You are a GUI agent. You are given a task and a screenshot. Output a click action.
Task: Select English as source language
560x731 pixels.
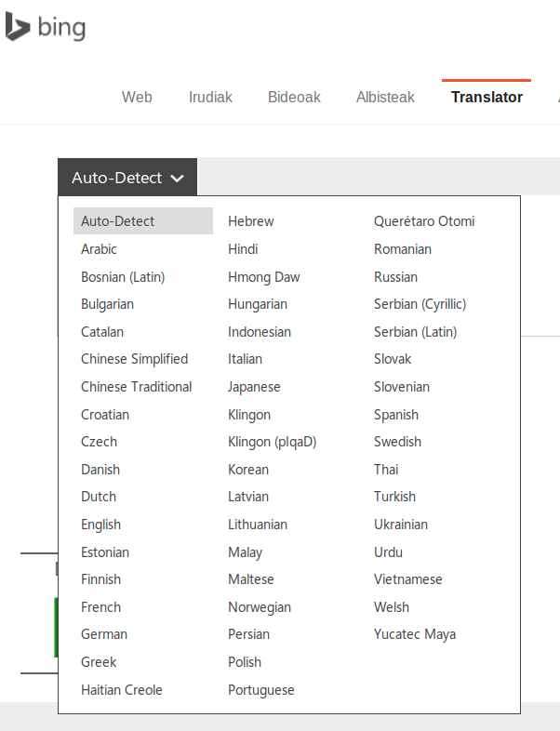click(100, 525)
